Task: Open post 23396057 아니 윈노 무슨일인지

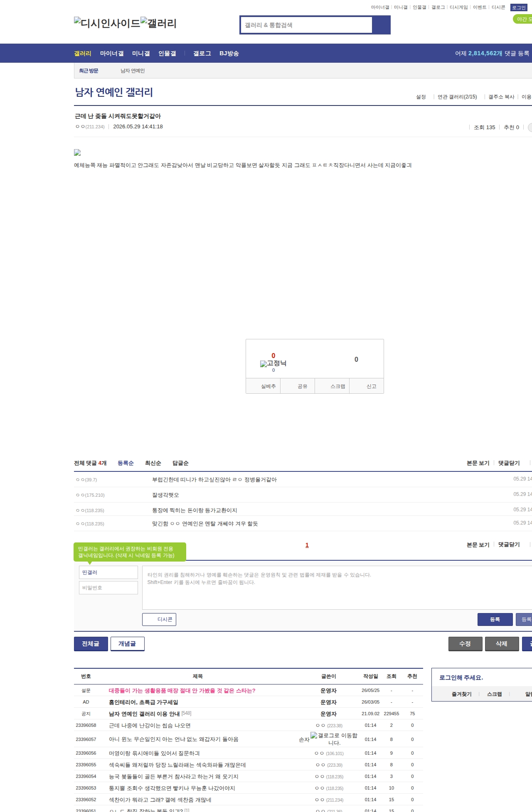Action: point(174,739)
